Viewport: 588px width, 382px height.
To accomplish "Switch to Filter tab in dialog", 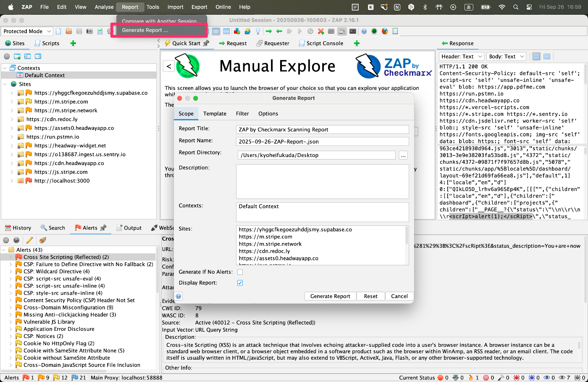I will tap(242, 114).
